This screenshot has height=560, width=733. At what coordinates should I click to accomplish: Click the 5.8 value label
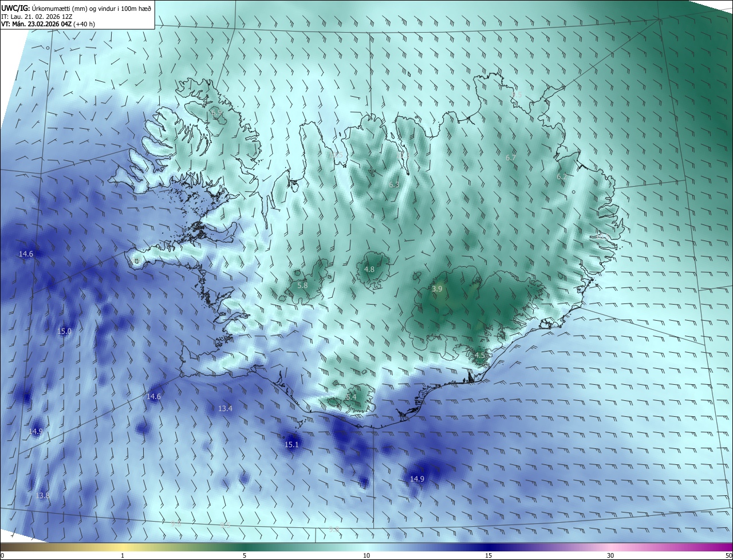[303, 286]
